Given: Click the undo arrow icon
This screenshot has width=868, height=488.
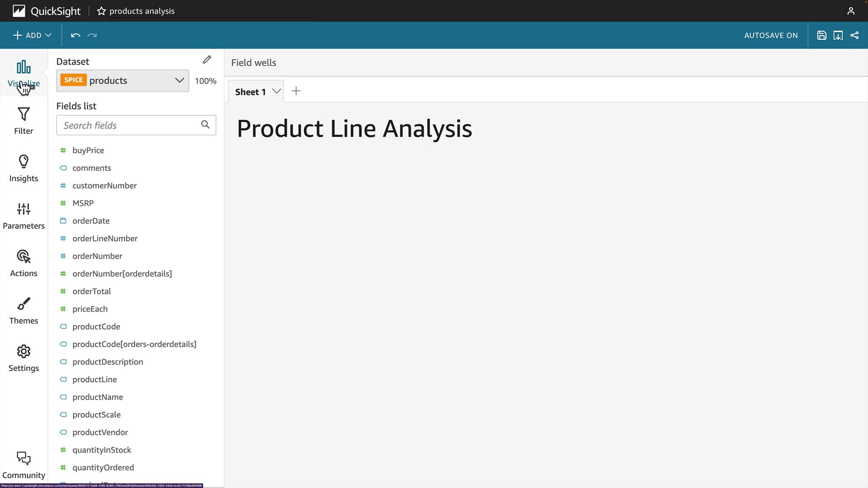Looking at the screenshot, I should [x=75, y=35].
